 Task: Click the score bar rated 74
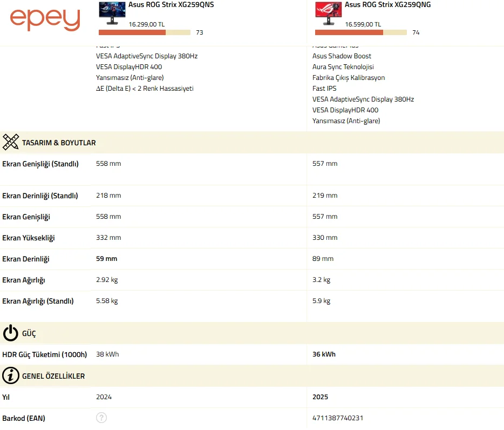click(360, 32)
